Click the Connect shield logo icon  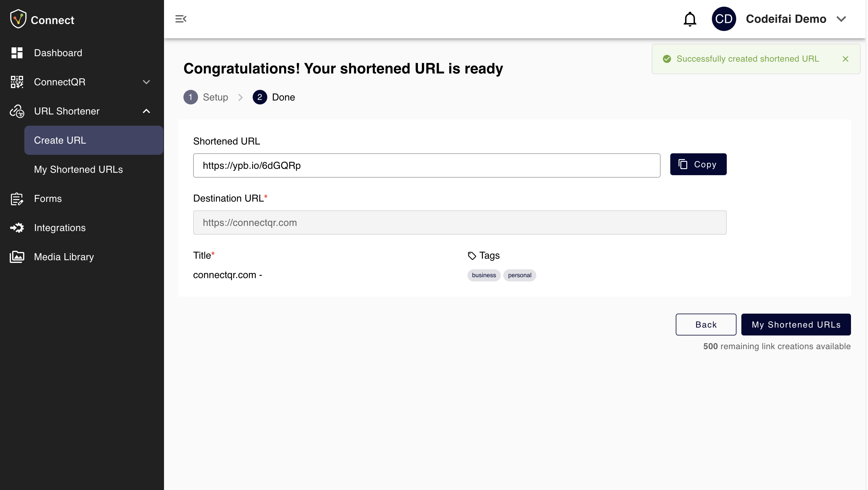[x=18, y=19]
